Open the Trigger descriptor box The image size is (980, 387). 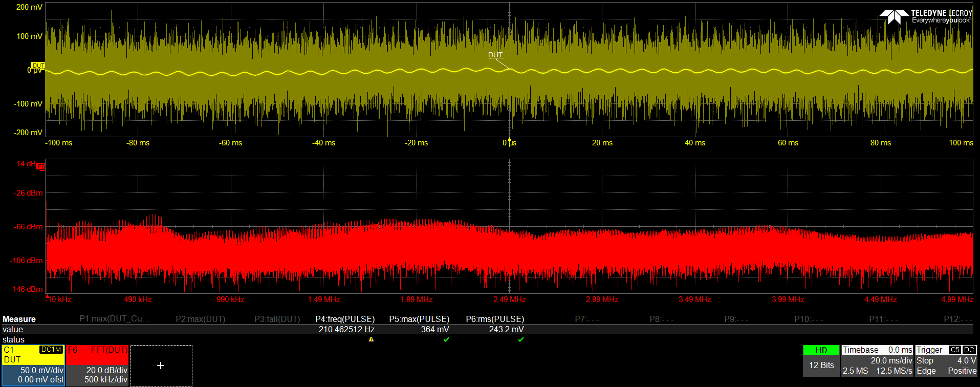click(946, 361)
